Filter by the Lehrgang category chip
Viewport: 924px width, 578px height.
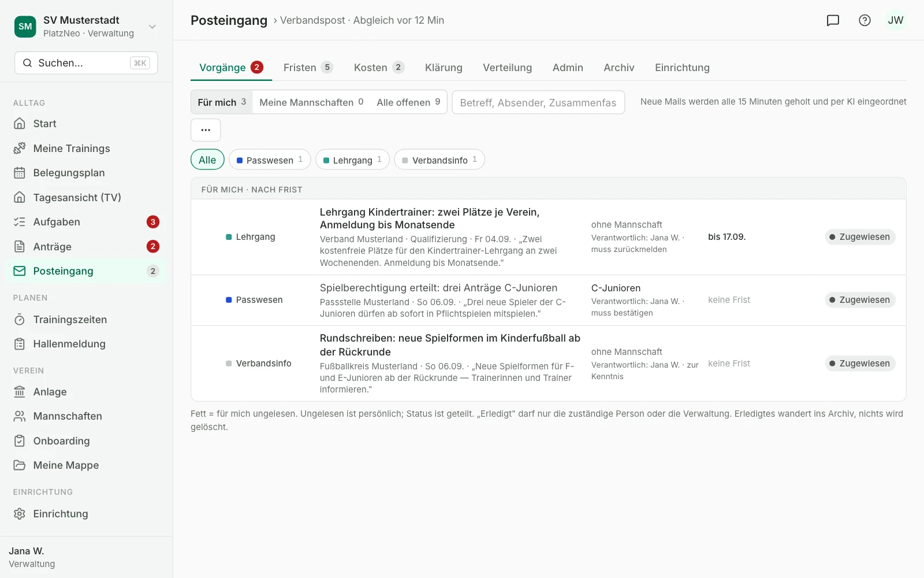(352, 160)
